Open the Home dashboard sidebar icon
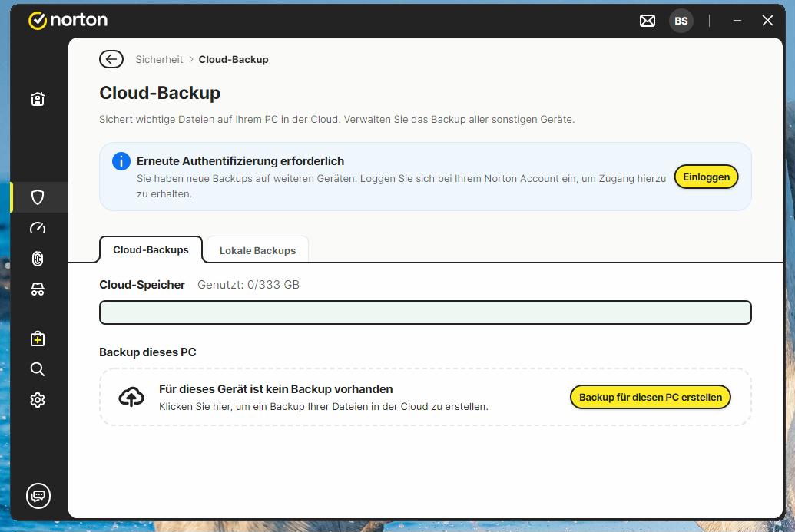 point(38,99)
